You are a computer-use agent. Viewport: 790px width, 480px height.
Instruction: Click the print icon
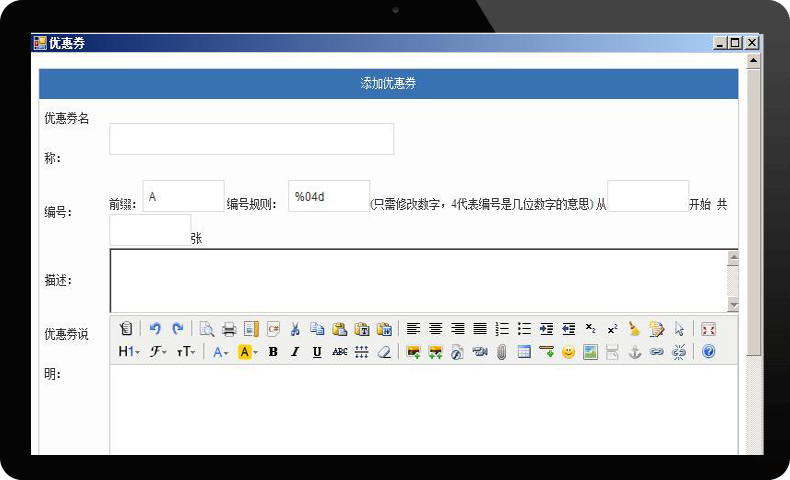229,329
